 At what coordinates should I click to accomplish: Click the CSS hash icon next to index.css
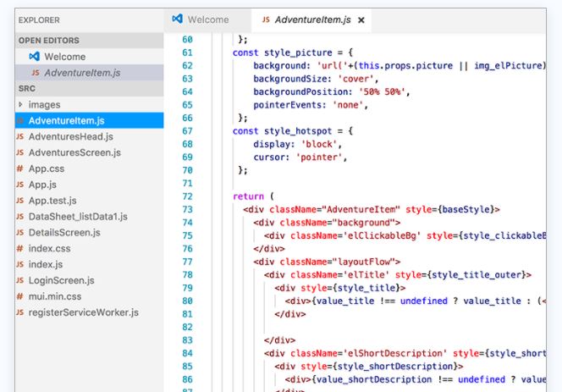[x=20, y=248]
